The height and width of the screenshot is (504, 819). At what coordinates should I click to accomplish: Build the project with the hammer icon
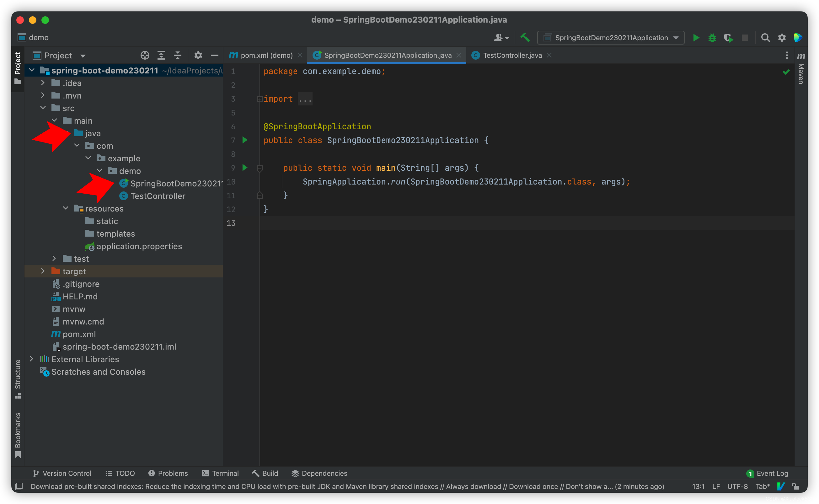[x=525, y=38]
